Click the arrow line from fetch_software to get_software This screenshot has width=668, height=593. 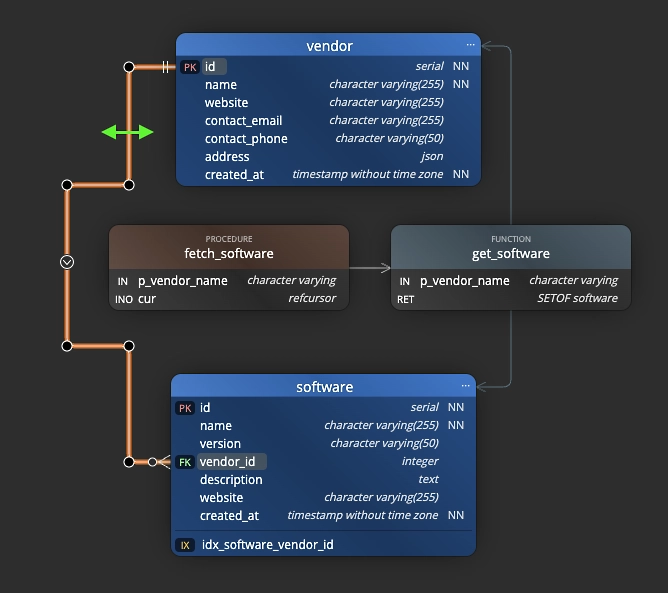pos(370,268)
